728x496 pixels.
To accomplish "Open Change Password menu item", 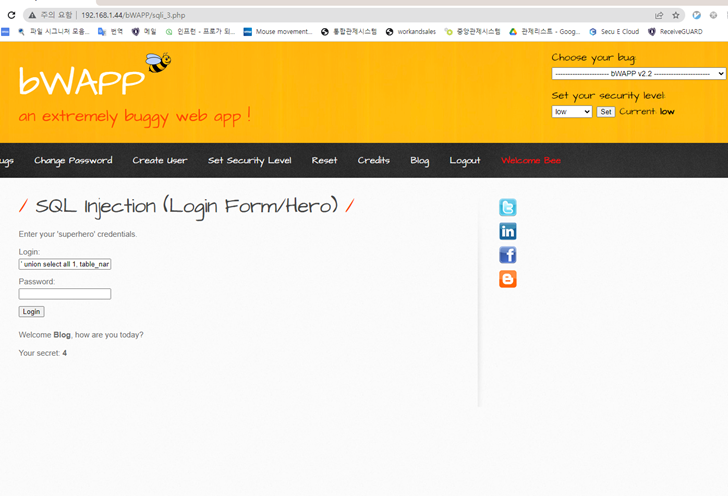I will (x=73, y=160).
